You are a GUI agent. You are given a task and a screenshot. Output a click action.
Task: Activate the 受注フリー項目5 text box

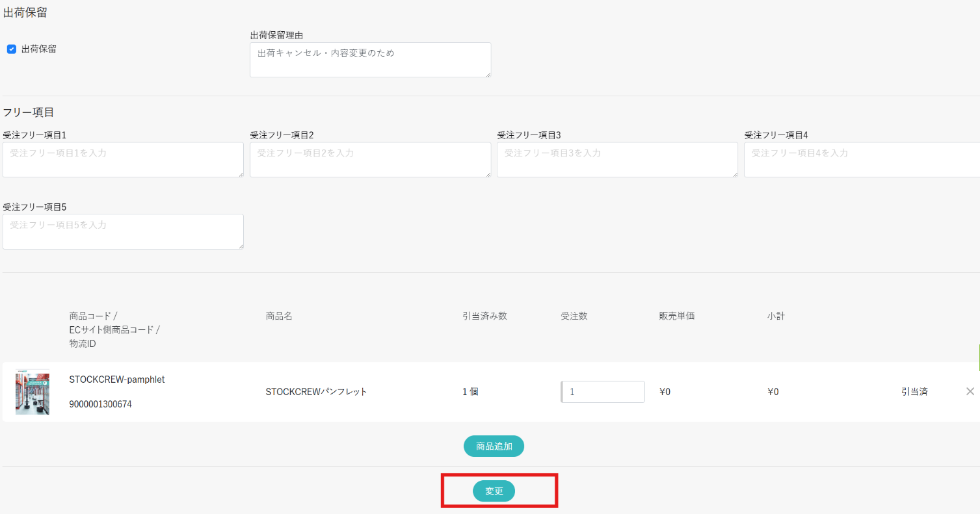pyautogui.click(x=122, y=231)
